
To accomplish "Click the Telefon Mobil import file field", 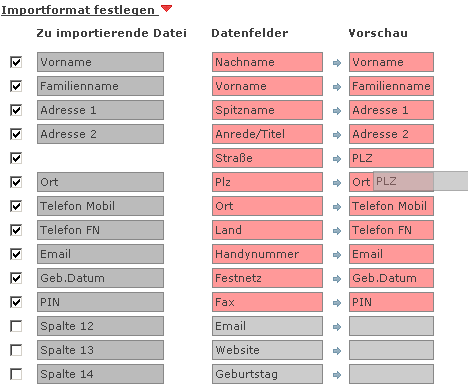I will 100,206.
